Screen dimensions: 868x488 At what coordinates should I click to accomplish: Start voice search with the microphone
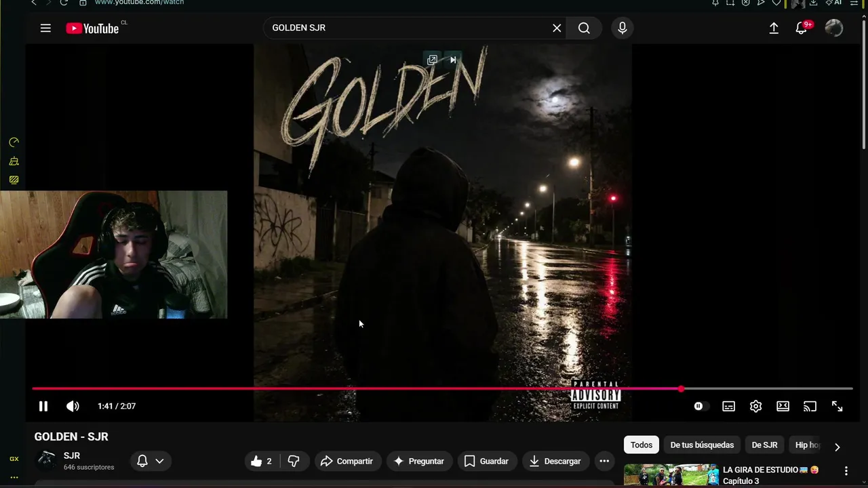pyautogui.click(x=623, y=28)
